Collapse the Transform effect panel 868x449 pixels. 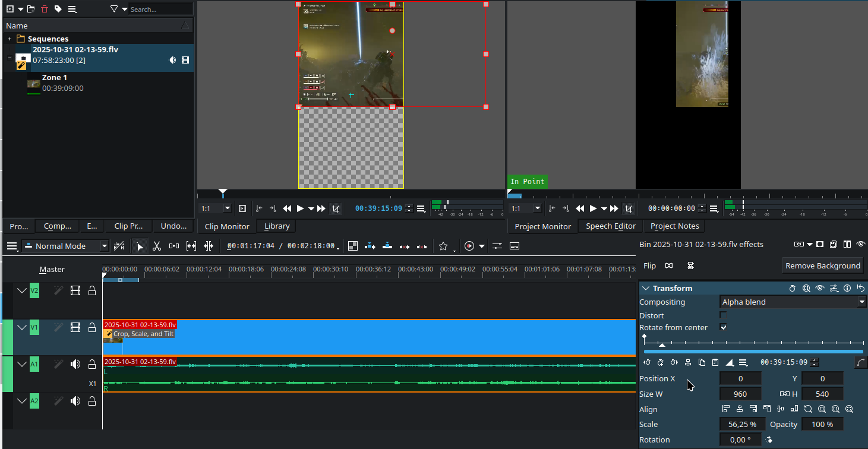[646, 288]
